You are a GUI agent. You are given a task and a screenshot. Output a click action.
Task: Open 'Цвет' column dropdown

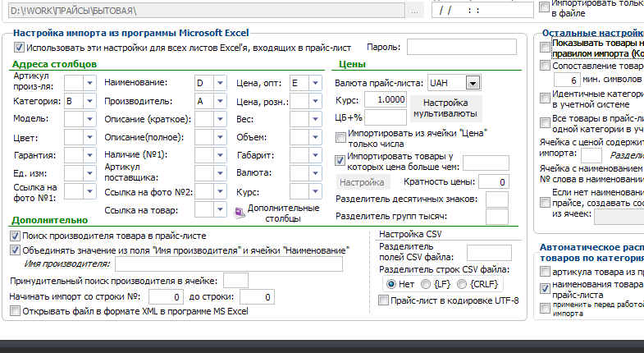[89, 137]
